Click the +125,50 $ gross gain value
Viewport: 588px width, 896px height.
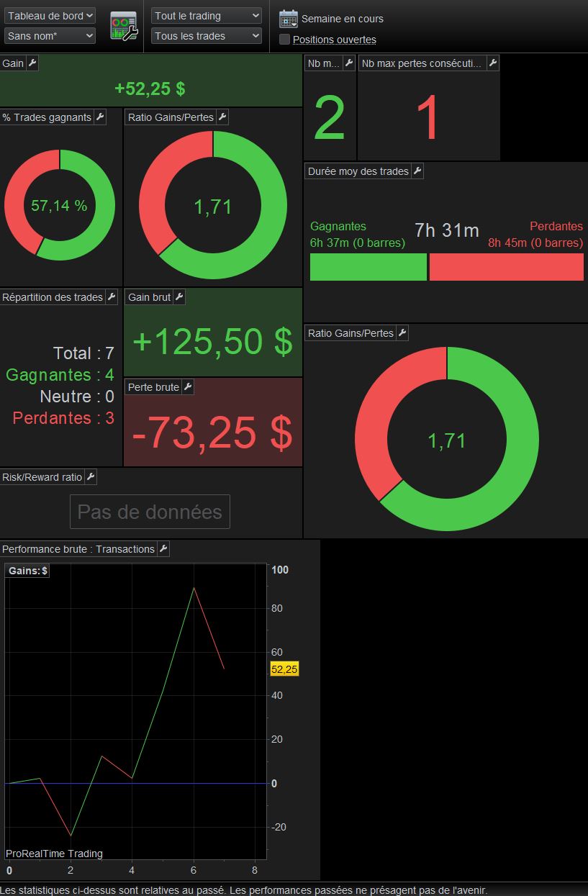213,341
